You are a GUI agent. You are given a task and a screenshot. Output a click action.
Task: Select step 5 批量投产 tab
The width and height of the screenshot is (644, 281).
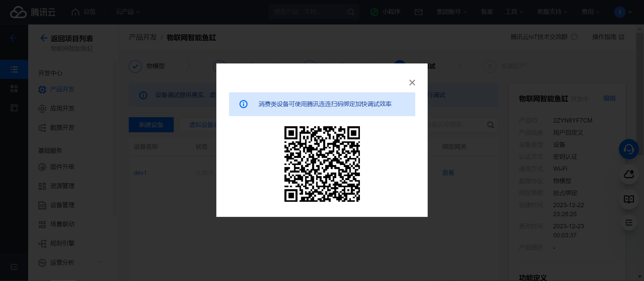click(505, 66)
